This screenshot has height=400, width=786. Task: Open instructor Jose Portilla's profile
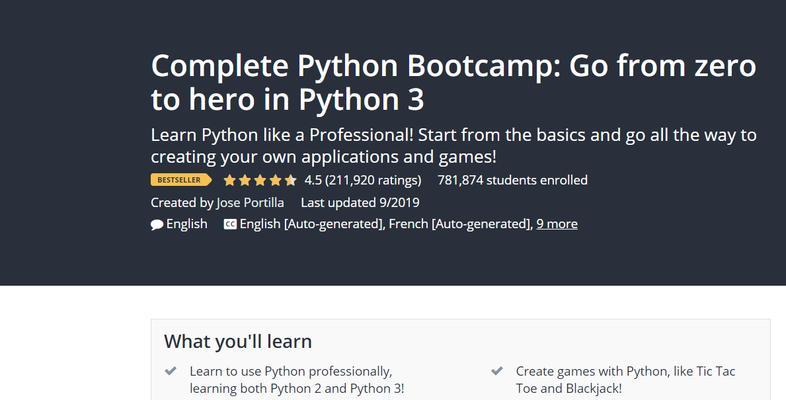[x=250, y=203]
